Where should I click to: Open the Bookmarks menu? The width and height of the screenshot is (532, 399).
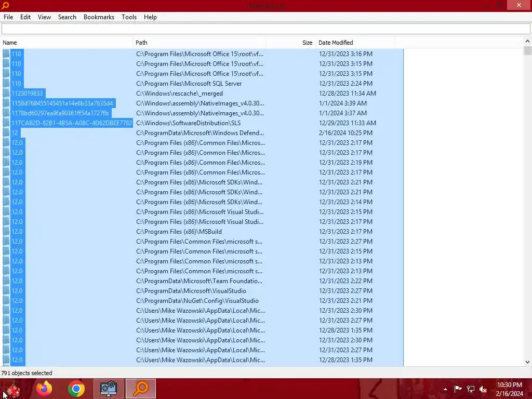tap(99, 17)
